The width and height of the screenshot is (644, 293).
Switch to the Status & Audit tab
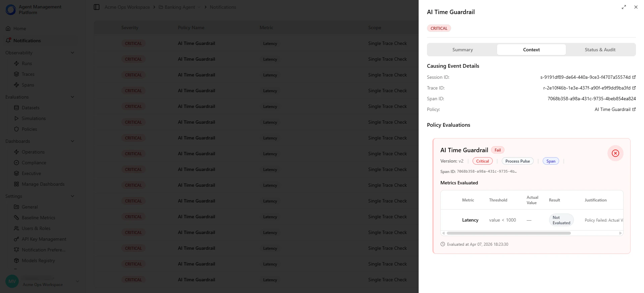pos(600,50)
